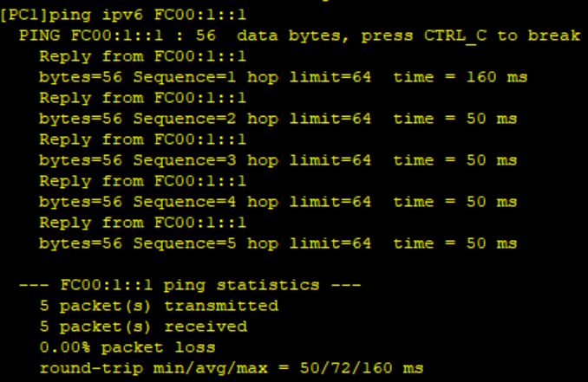Click the '5 packet(s) transmitted' line
588x382 pixels.
[158, 306]
